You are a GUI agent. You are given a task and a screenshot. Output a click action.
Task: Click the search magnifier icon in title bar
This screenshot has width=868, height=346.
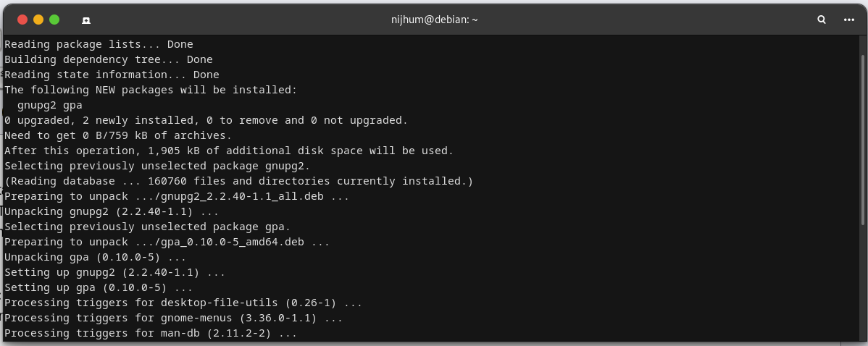(x=822, y=20)
